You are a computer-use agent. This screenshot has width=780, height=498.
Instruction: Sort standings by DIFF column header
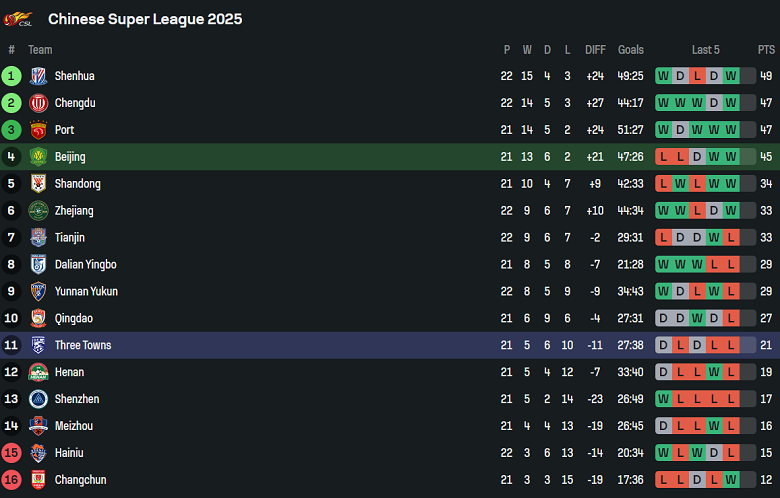(x=595, y=50)
